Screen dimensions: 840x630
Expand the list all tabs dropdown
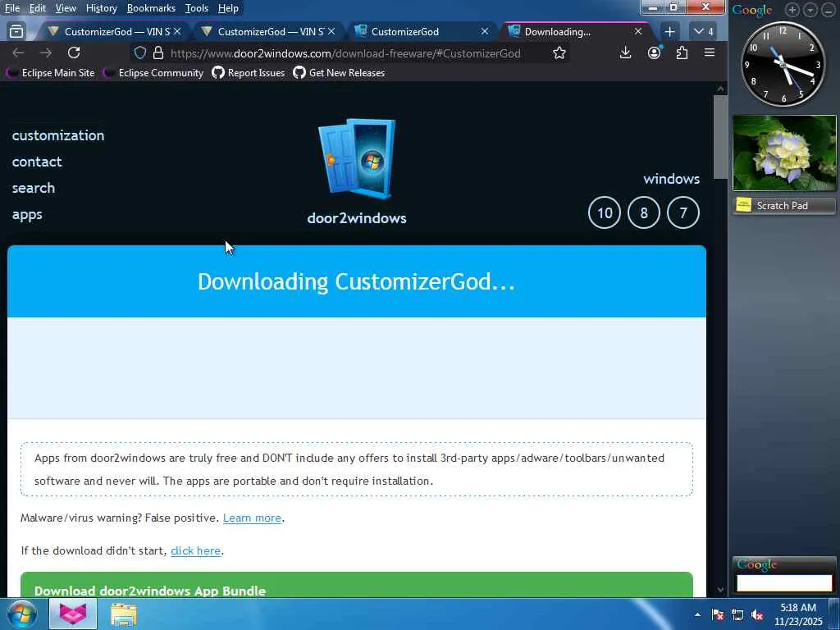(x=703, y=32)
